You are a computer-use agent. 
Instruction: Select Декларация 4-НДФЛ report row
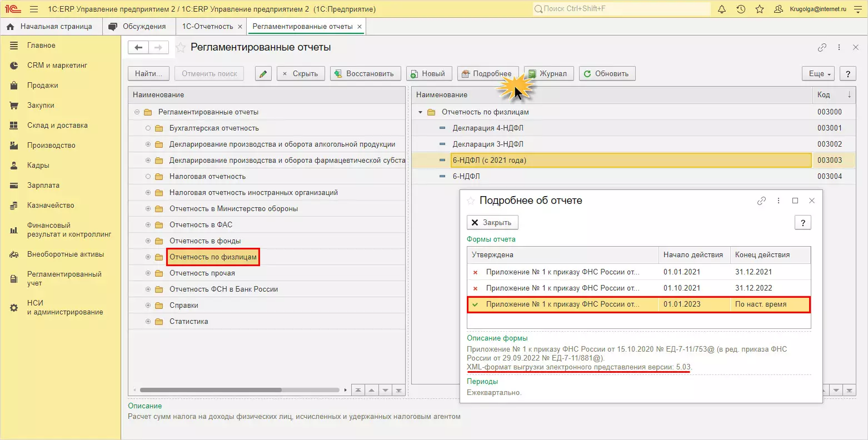tap(633, 128)
